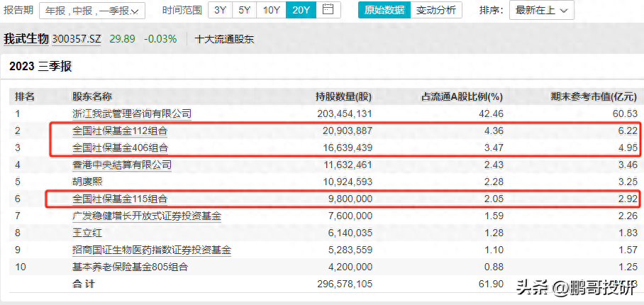Click shareholder name 胡庚熙

pos(87,182)
